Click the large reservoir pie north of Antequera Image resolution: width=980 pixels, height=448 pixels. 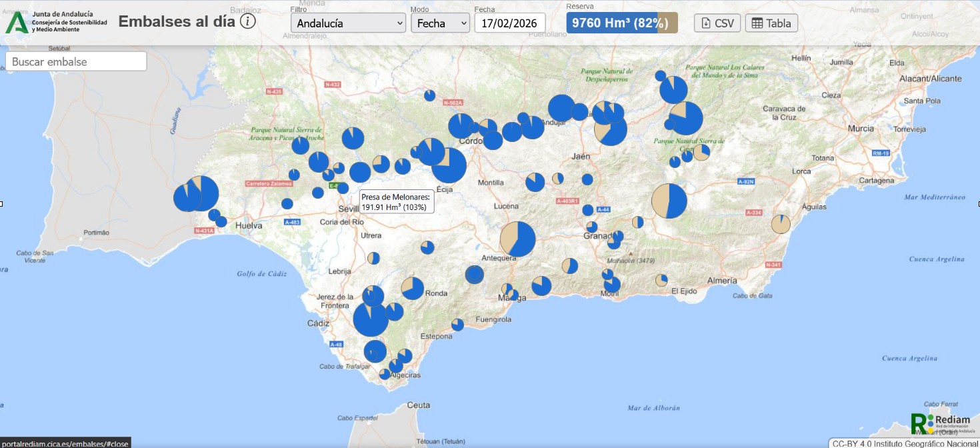point(518,239)
